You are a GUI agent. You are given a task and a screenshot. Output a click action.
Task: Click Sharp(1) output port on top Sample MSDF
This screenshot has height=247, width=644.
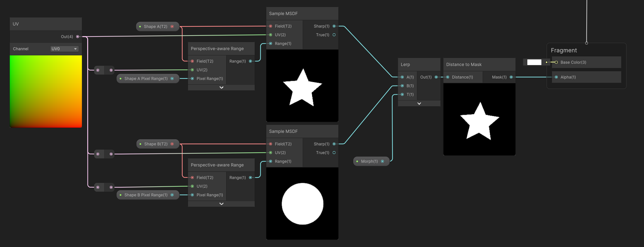click(x=334, y=26)
